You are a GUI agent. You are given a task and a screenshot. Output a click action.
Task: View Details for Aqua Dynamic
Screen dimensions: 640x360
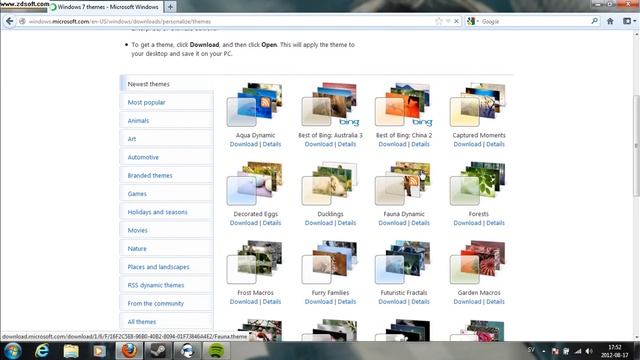(x=272, y=144)
